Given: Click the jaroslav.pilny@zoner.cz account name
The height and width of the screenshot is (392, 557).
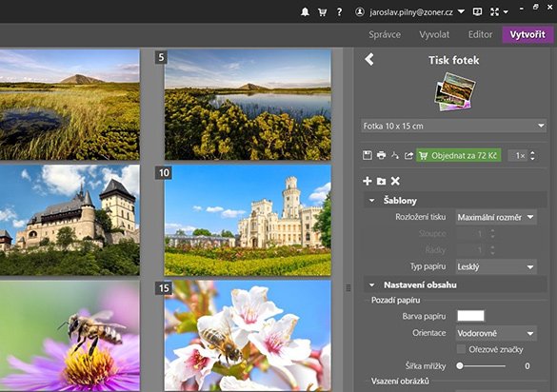Looking at the screenshot, I should (x=411, y=12).
